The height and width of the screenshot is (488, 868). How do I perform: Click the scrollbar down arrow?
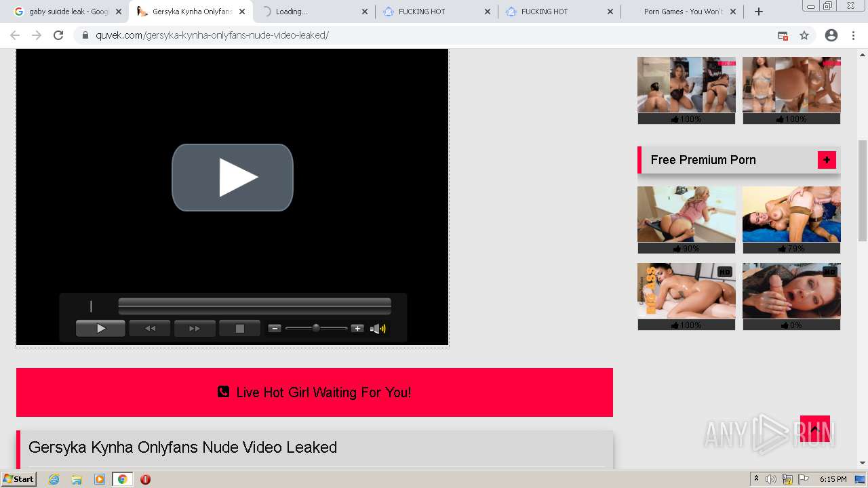863,463
